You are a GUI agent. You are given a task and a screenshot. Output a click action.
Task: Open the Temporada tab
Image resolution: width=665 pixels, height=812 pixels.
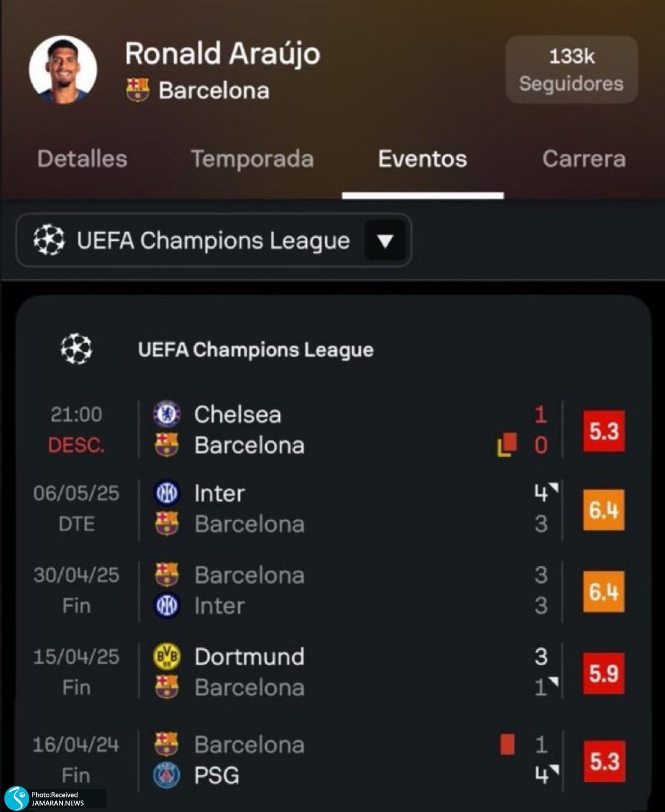[x=252, y=159]
